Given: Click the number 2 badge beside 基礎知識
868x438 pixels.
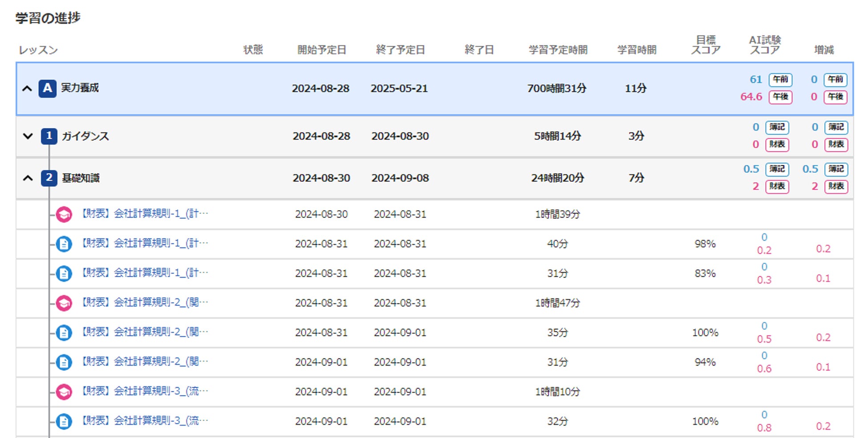Looking at the screenshot, I should pos(49,178).
